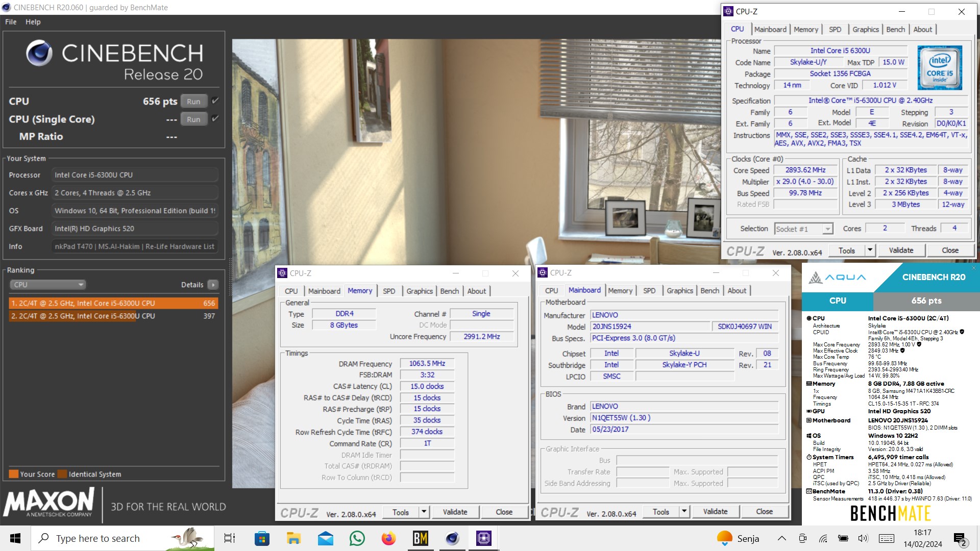Toggle the CPU test checkbox in Cinebench

(x=215, y=101)
